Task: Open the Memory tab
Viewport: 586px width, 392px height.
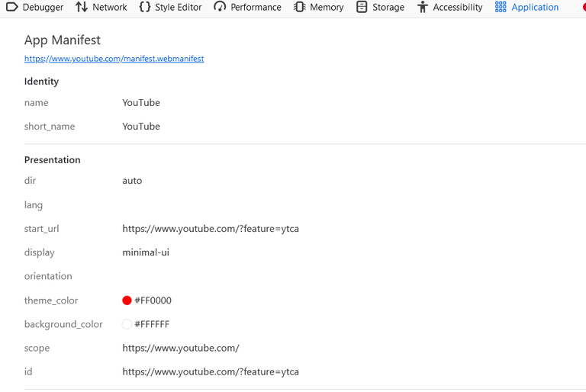Action: [318, 7]
